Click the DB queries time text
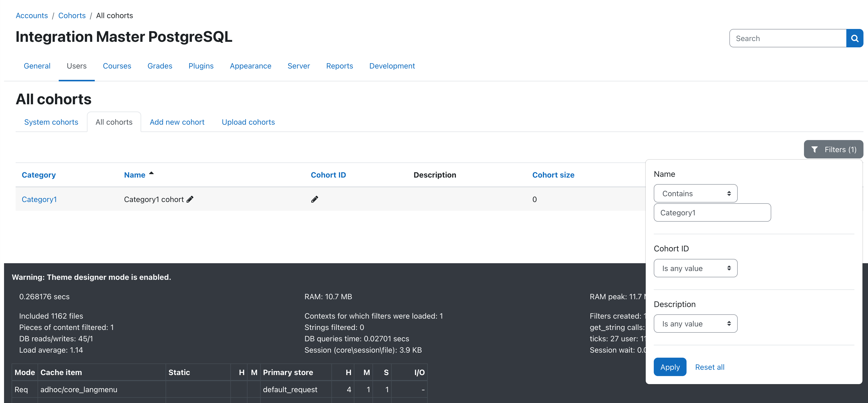 (x=356, y=339)
